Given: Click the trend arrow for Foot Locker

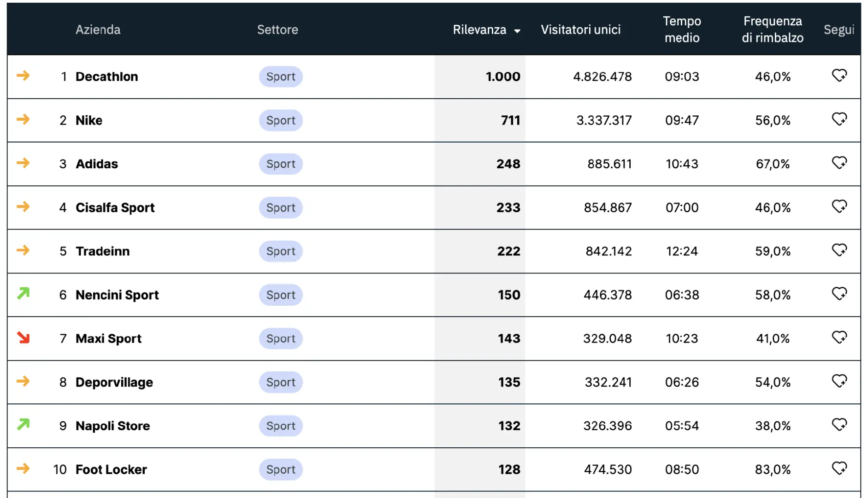Looking at the screenshot, I should (x=23, y=468).
